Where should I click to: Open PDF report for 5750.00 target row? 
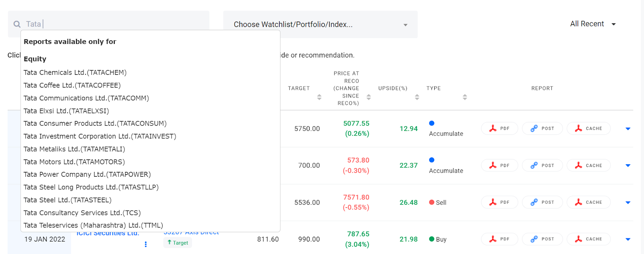coord(500,129)
